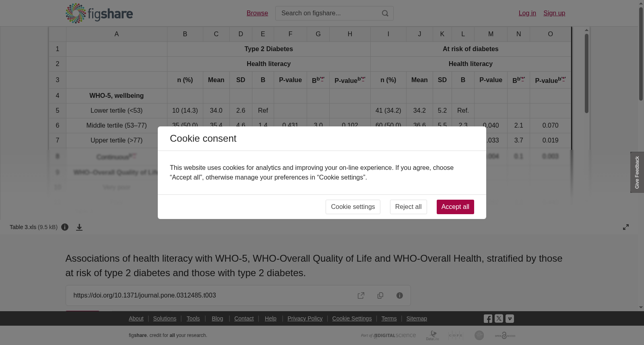Accept all cookies
This screenshot has height=345, width=644.
455,207
